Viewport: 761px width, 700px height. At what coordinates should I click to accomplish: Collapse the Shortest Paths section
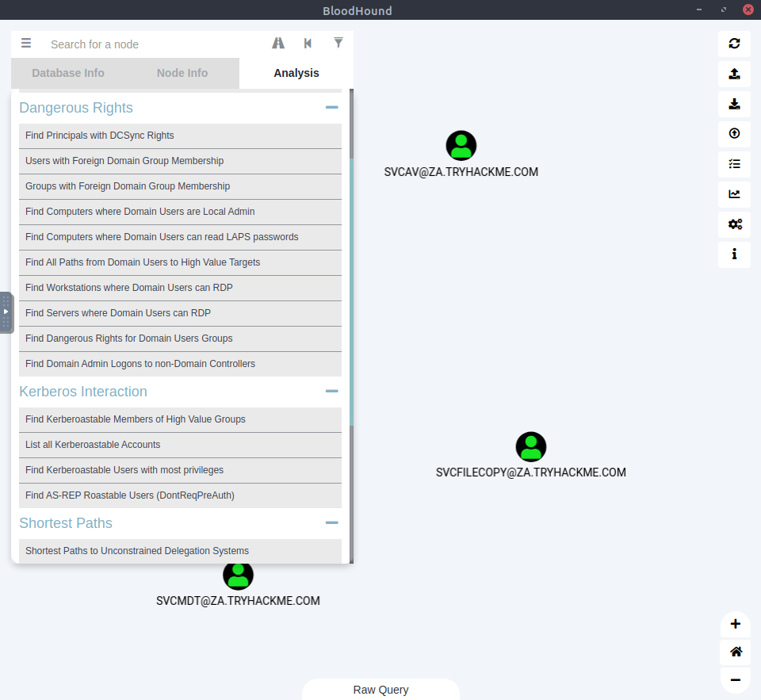click(x=331, y=523)
